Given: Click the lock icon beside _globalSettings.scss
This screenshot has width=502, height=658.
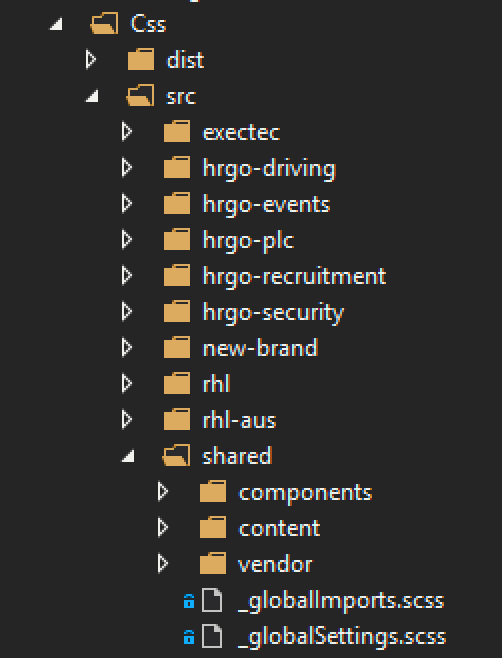Looking at the screenshot, I should 189,637.
